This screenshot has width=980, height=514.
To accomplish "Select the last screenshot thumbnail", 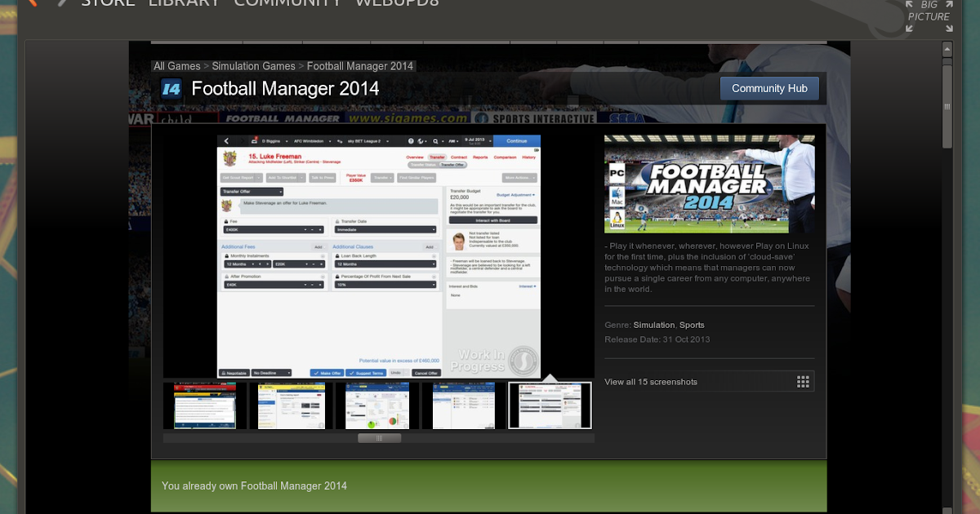I will [550, 404].
